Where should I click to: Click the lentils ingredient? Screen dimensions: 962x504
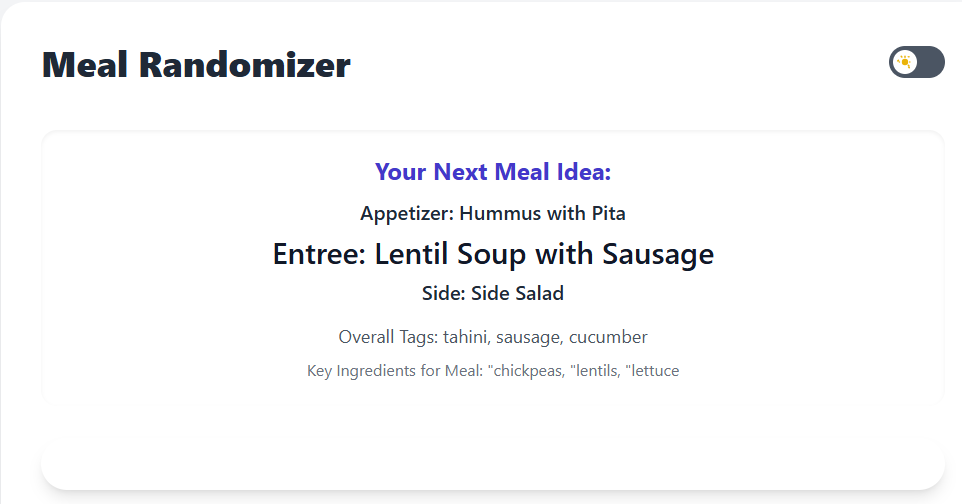click(x=595, y=371)
